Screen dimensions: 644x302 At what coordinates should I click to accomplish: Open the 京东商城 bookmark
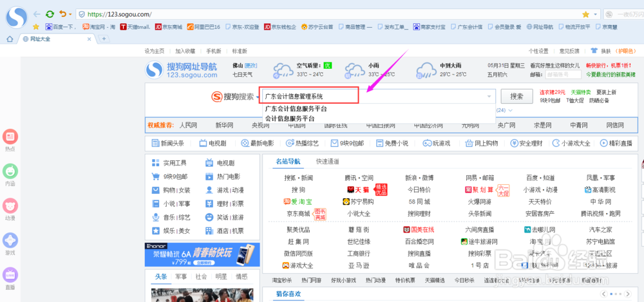[168, 27]
